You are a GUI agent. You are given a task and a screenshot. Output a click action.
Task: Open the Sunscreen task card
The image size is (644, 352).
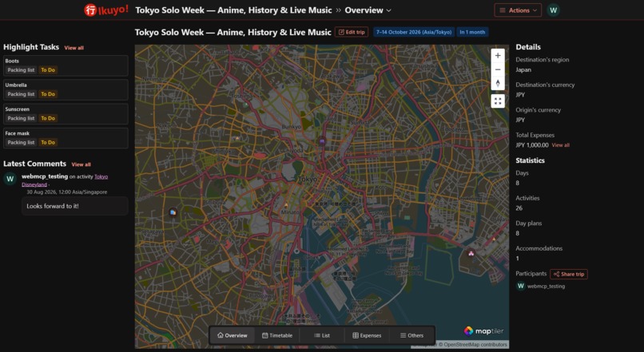point(66,114)
